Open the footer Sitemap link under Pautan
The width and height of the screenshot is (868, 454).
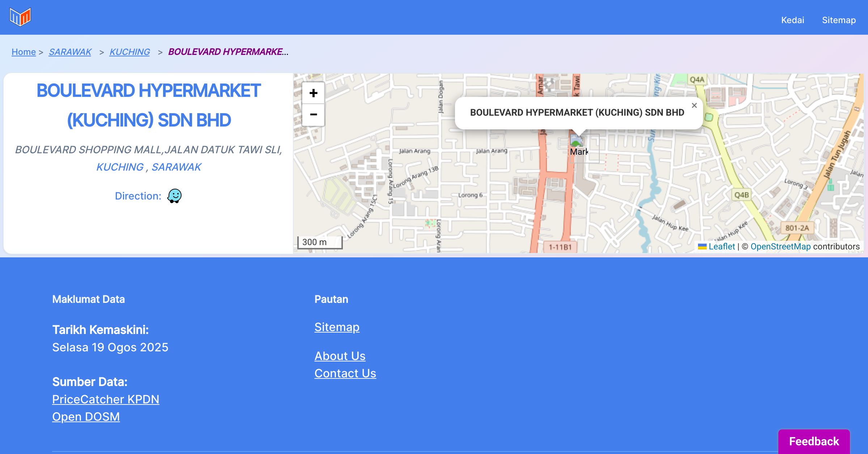click(x=337, y=327)
